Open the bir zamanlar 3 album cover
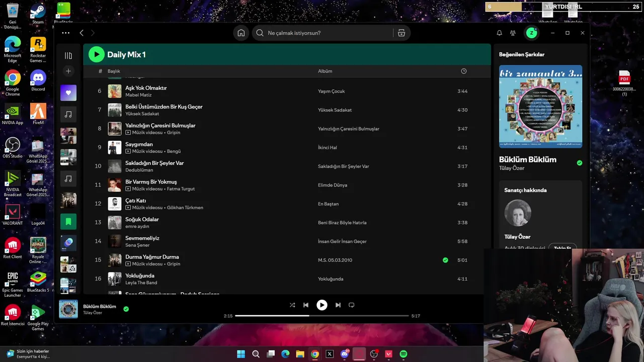 (540, 106)
